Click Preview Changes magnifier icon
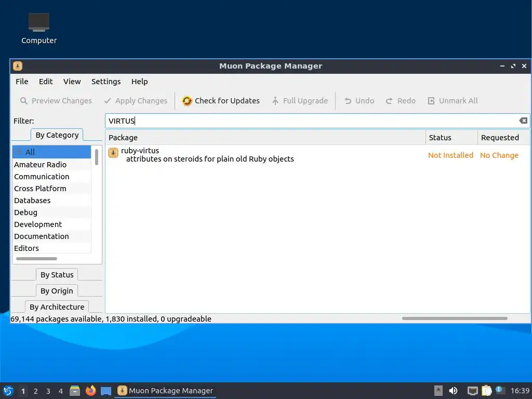Image resolution: width=532 pixels, height=399 pixels. 24,101
